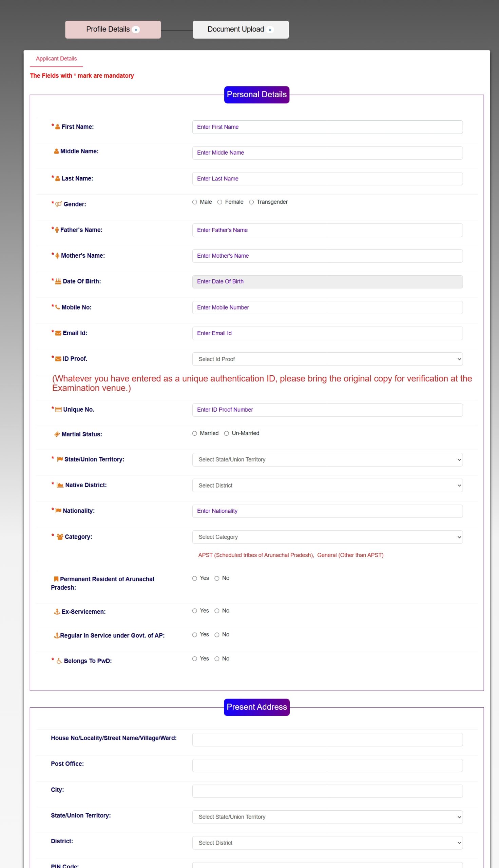The width and height of the screenshot is (499, 868).
Task: Open the Native District dropdown
Action: [327, 486]
